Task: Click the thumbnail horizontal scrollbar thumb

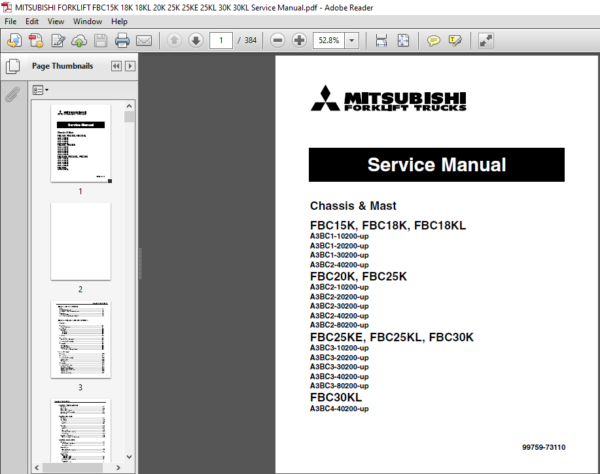Action: click(72, 467)
